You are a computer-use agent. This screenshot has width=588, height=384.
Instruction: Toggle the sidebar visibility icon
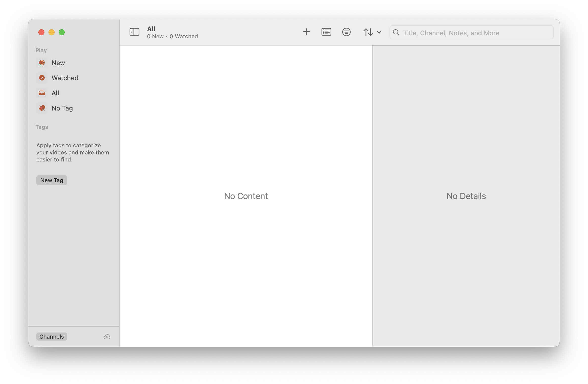pos(134,32)
